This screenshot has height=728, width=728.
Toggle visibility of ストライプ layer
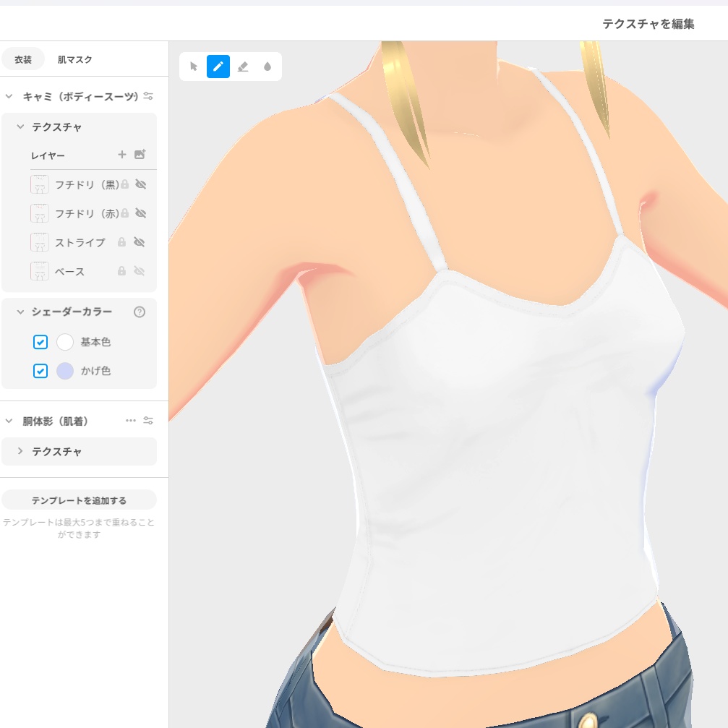coord(139,242)
